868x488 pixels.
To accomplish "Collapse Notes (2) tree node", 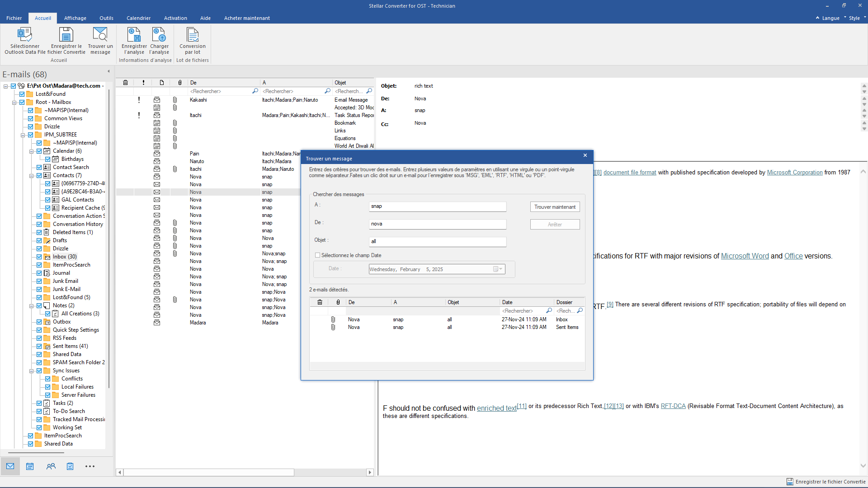I will tap(31, 305).
